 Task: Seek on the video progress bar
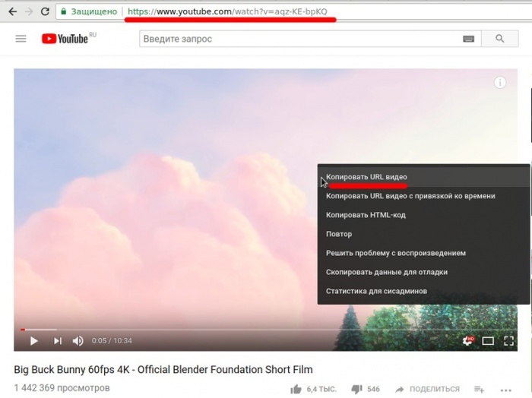265,329
